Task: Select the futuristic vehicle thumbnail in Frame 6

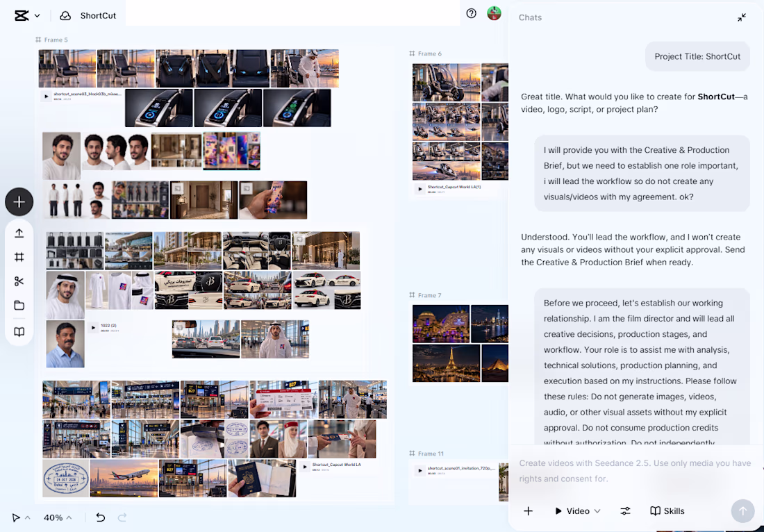Action: (x=447, y=83)
